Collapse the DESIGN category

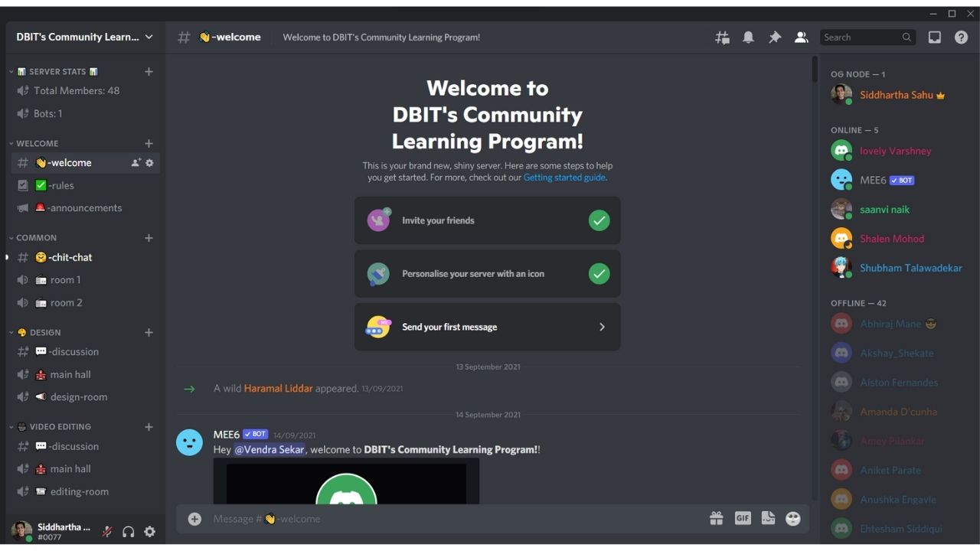[x=35, y=332]
